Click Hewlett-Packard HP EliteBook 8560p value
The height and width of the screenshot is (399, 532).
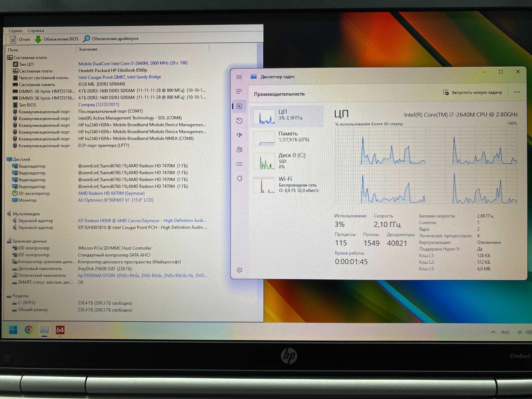(113, 70)
